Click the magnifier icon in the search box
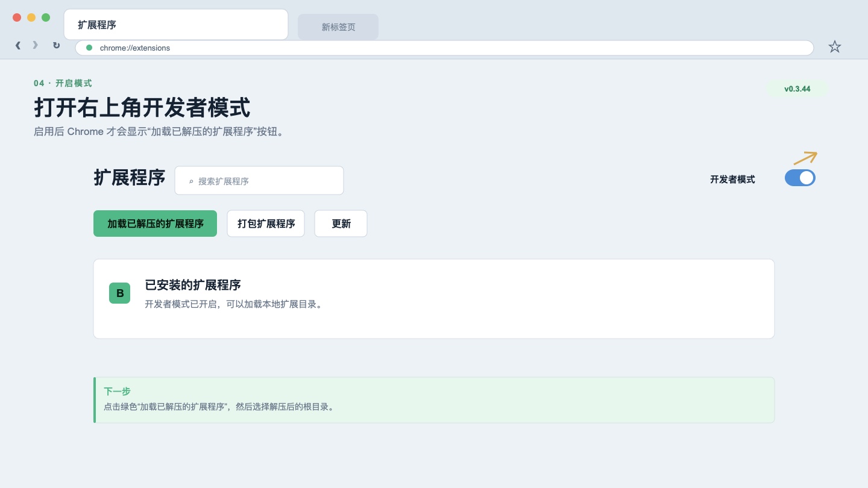This screenshot has width=868, height=488. [x=191, y=181]
